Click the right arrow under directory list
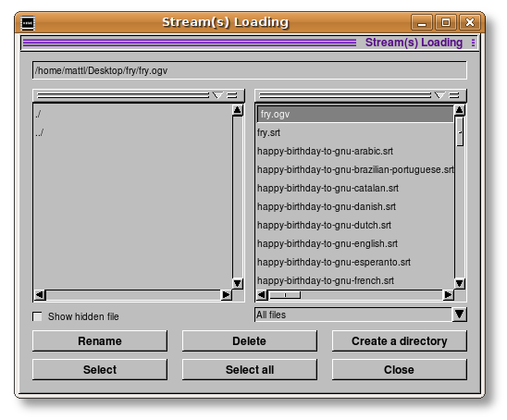Image resolution: width=507 pixels, height=420 pixels. [226, 295]
